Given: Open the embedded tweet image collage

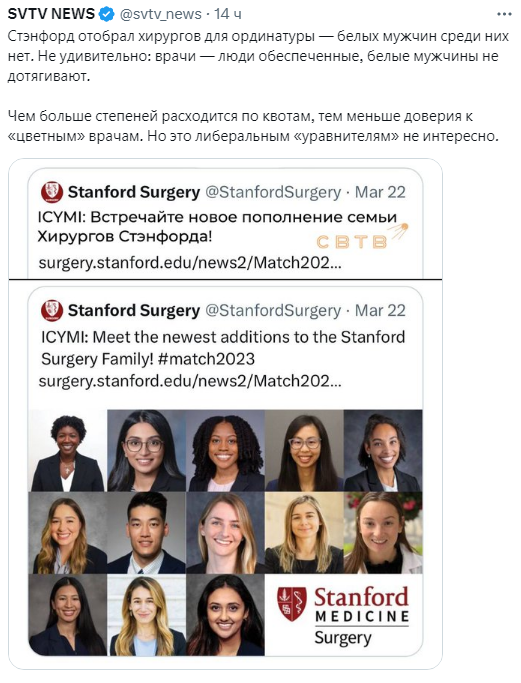Looking at the screenshot, I should click(226, 533).
